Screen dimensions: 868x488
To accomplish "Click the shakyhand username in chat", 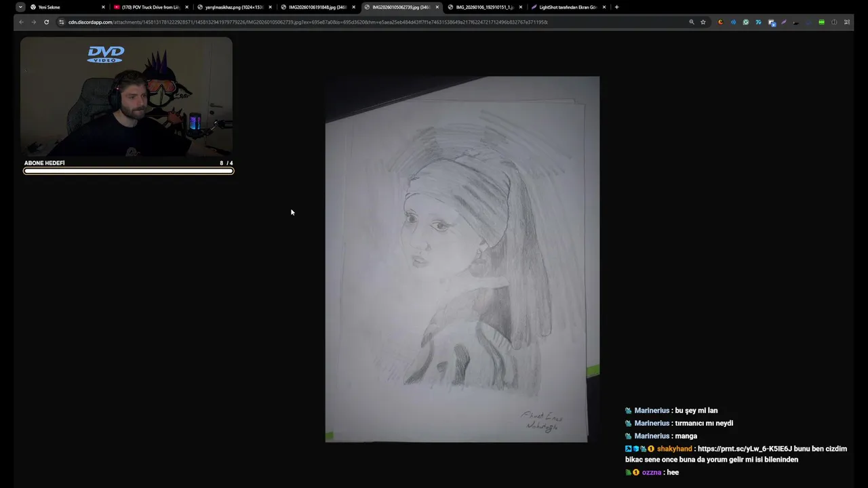I will [x=674, y=449].
